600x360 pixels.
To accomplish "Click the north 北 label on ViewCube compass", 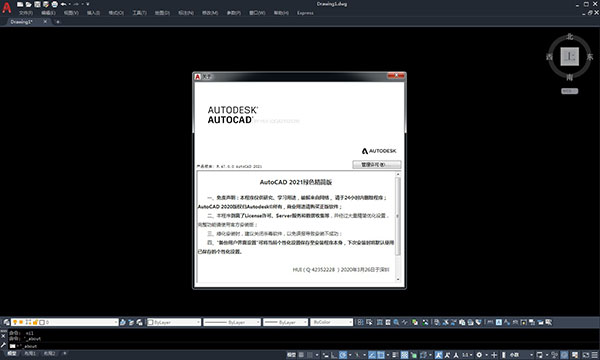I will 570,36.
